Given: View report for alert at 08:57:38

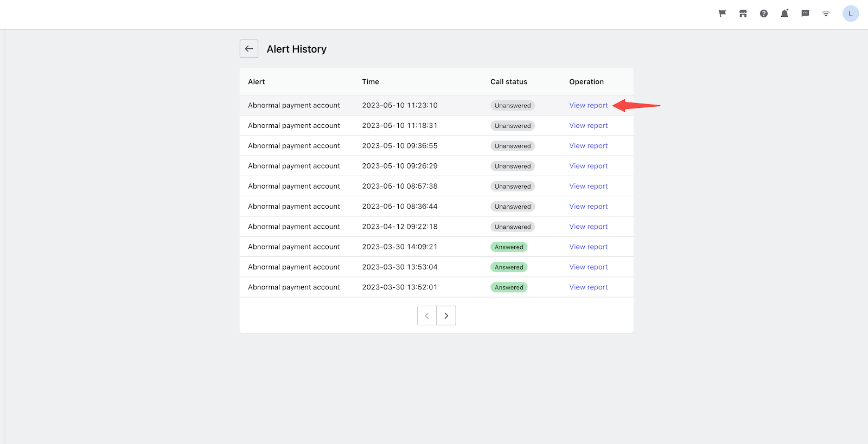Looking at the screenshot, I should click(x=589, y=186).
